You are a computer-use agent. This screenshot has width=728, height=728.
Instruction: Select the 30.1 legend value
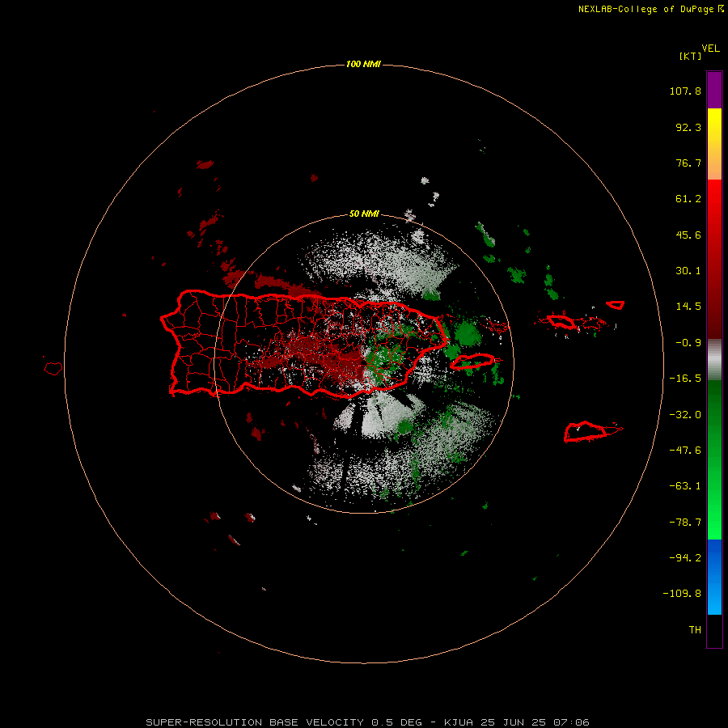(688, 271)
